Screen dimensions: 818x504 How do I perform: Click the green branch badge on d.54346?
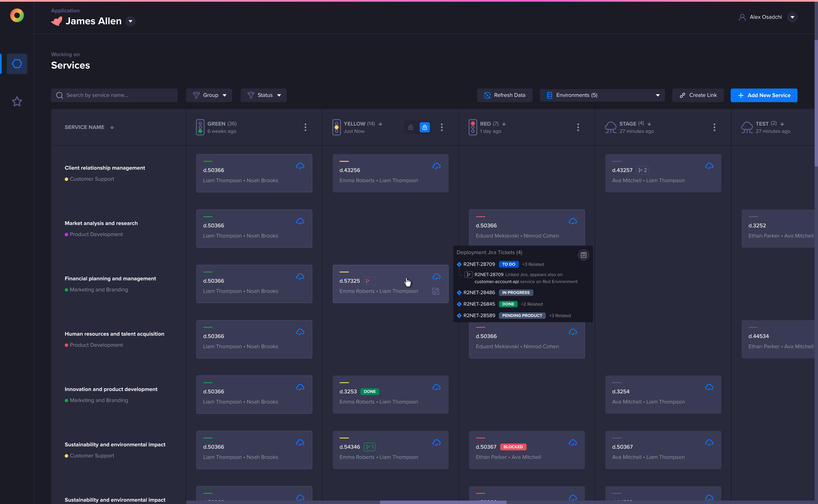click(x=370, y=447)
